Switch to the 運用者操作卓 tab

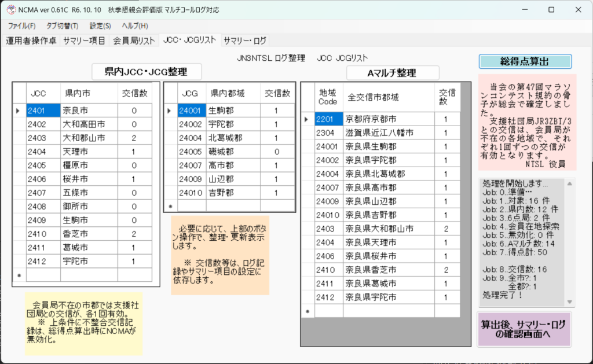pyautogui.click(x=31, y=41)
